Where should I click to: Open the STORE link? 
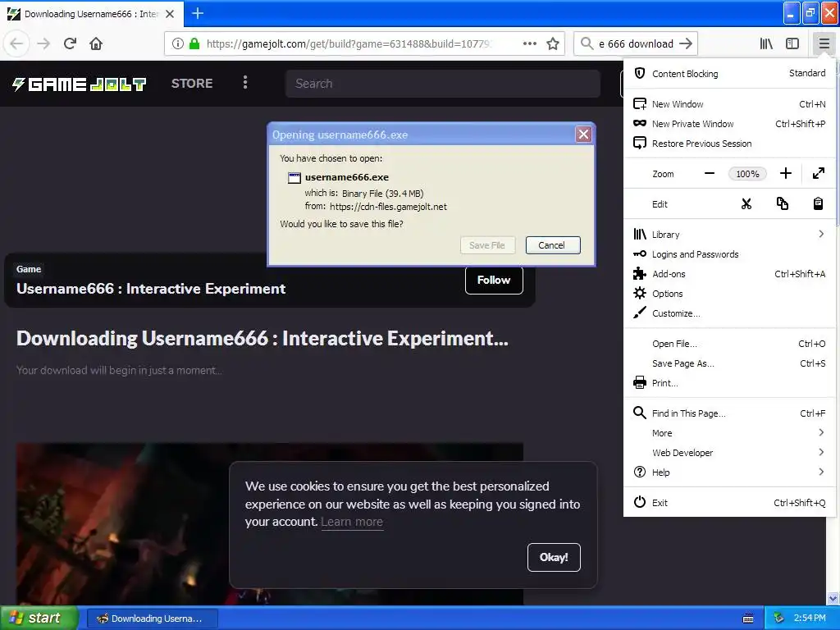(x=192, y=84)
